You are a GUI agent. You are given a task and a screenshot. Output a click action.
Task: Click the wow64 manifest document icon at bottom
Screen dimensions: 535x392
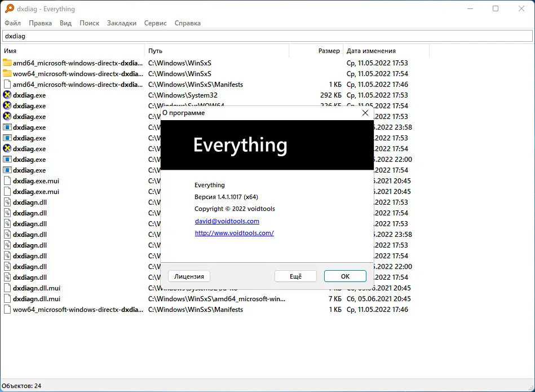7,309
